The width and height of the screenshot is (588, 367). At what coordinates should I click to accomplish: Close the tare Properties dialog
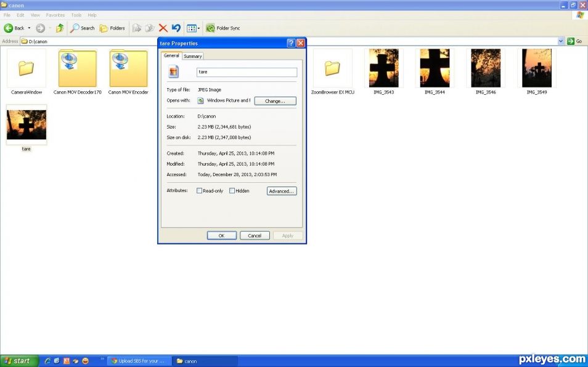[x=300, y=43]
